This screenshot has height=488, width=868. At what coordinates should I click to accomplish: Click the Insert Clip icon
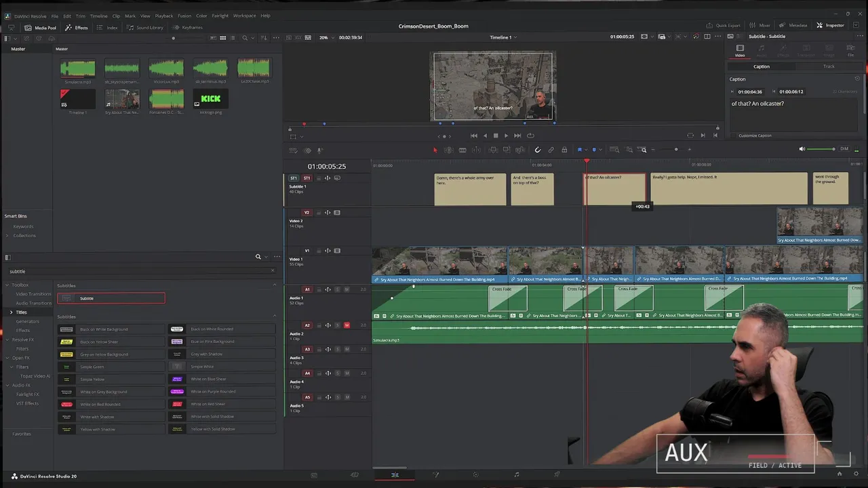point(494,150)
